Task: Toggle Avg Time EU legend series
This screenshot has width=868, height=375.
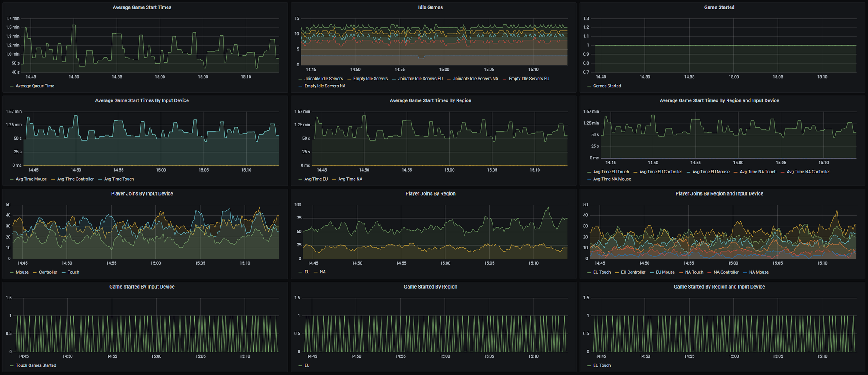Action: click(x=316, y=179)
